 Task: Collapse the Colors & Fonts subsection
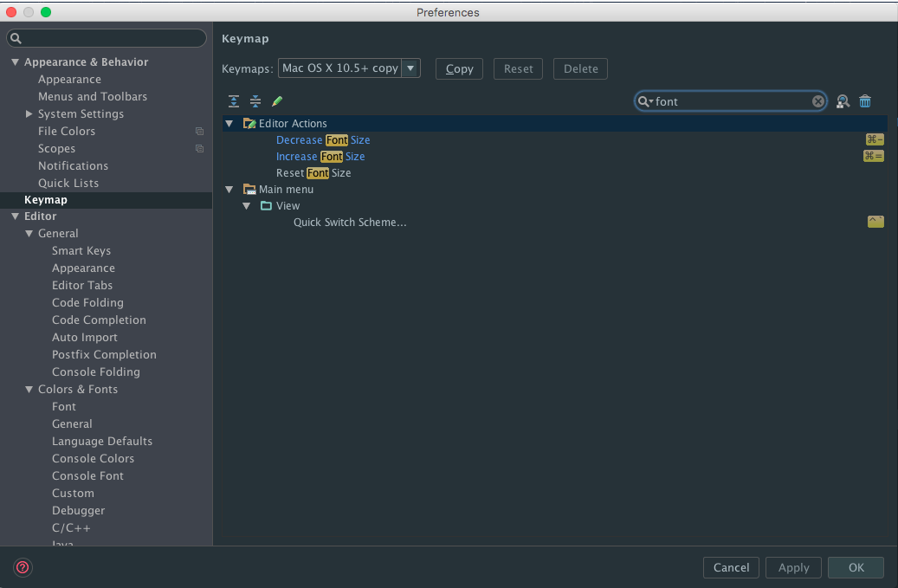pos(29,390)
